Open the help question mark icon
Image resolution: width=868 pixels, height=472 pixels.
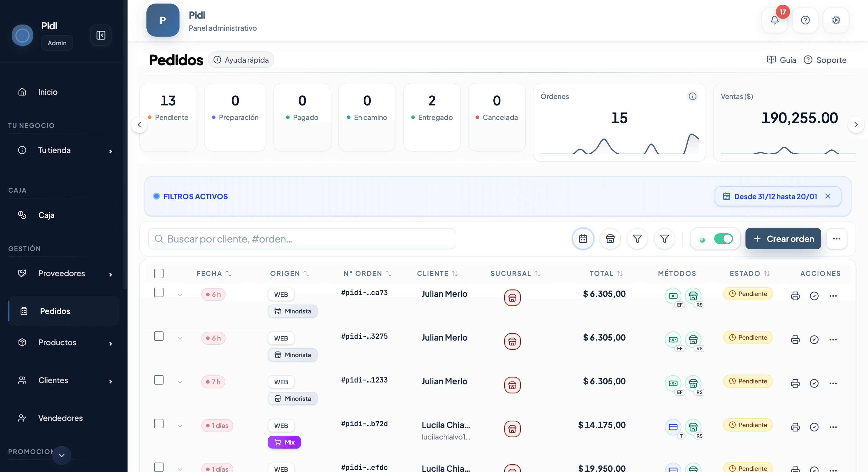point(805,20)
